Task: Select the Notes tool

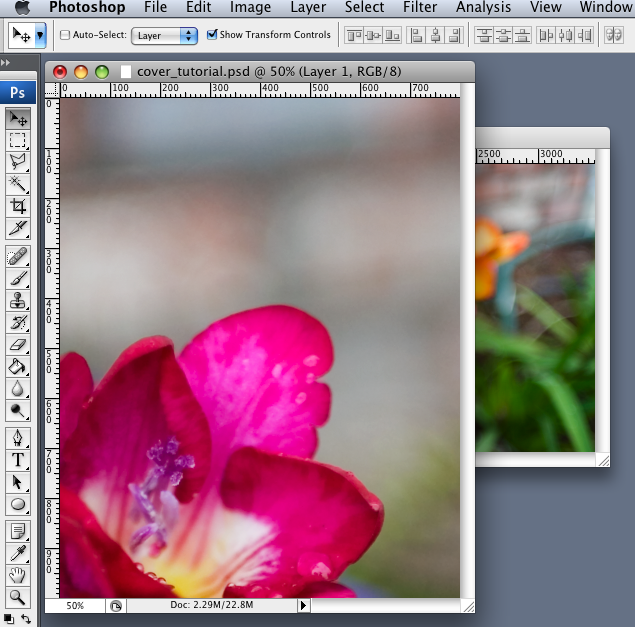Action: pos(18,532)
